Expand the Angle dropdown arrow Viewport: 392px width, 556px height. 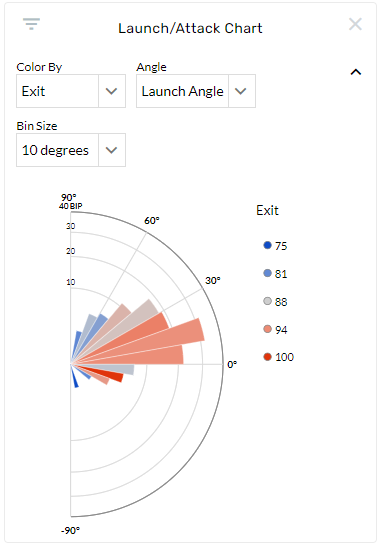pyautogui.click(x=242, y=91)
